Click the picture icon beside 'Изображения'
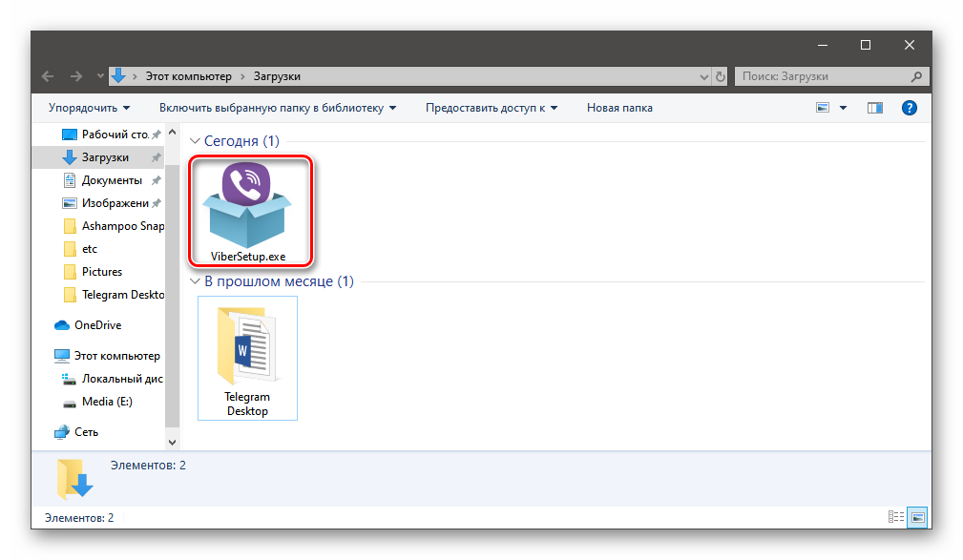Screen dimensions: 963x560 pyautogui.click(x=70, y=203)
